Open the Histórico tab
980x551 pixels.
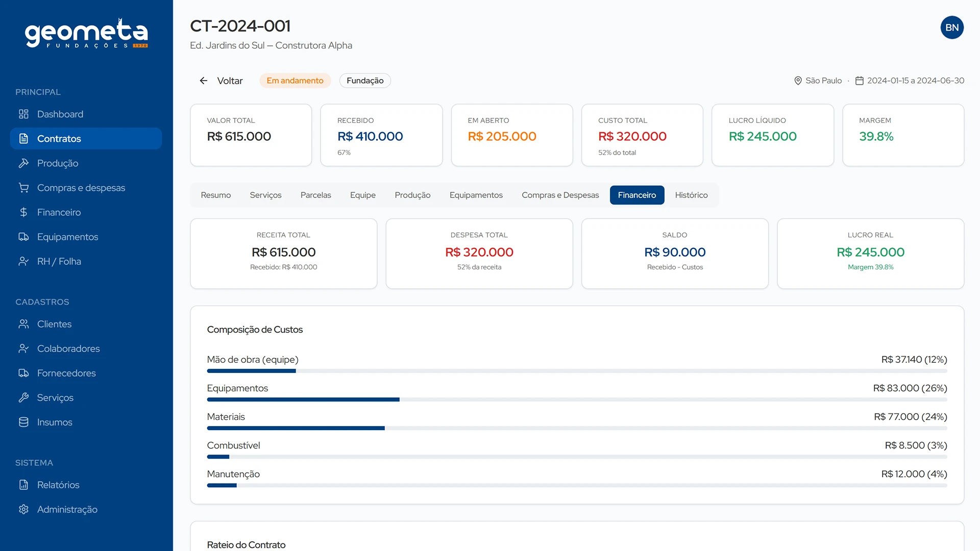click(x=691, y=195)
